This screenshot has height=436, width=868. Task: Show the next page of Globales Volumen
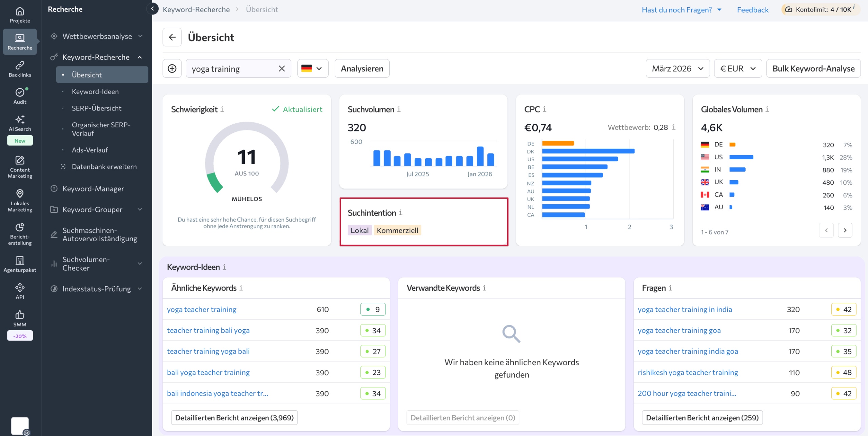(845, 230)
